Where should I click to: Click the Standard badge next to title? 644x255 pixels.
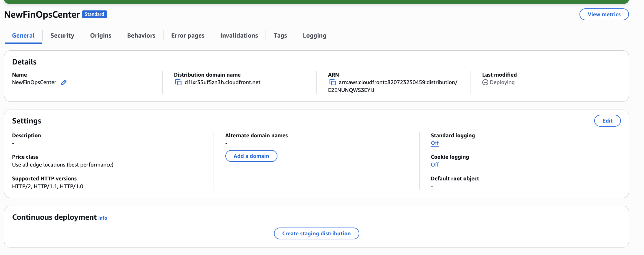pyautogui.click(x=94, y=14)
